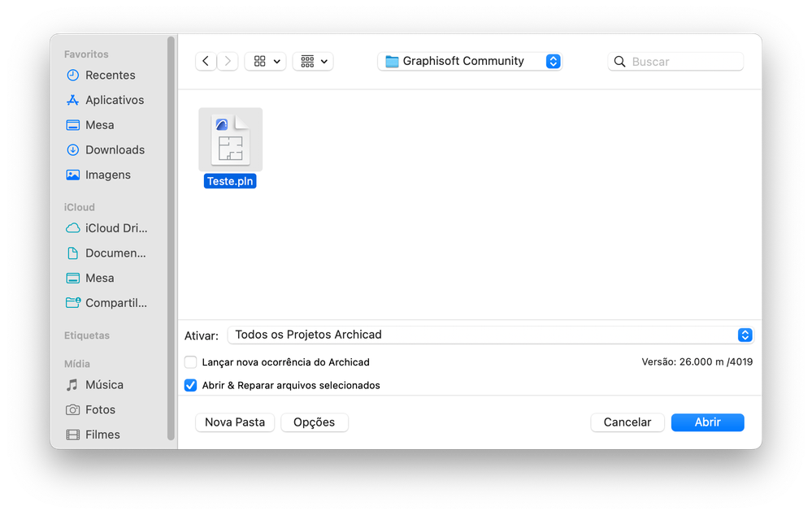Expand the Graphisoft Community folder path popup
812x515 pixels.
point(470,61)
